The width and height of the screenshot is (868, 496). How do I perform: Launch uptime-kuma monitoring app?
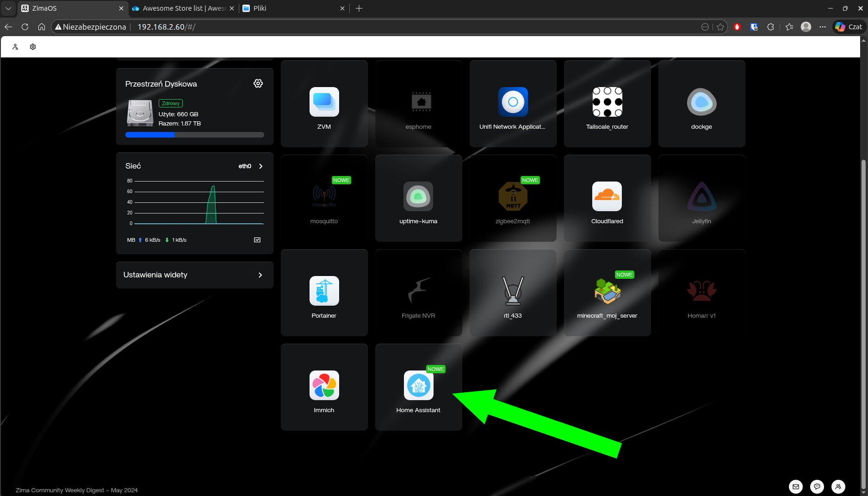tap(418, 197)
